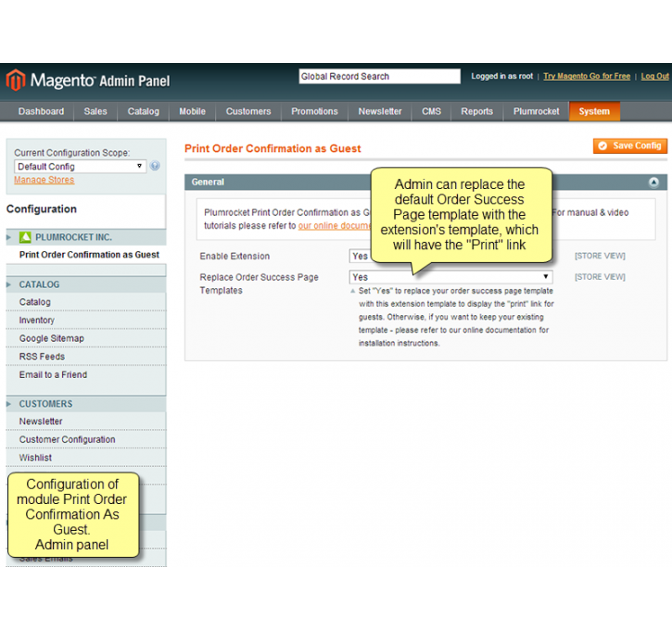Select Google Sitemap in the sidebar
The height and width of the screenshot is (630, 672).
pyautogui.click(x=51, y=338)
